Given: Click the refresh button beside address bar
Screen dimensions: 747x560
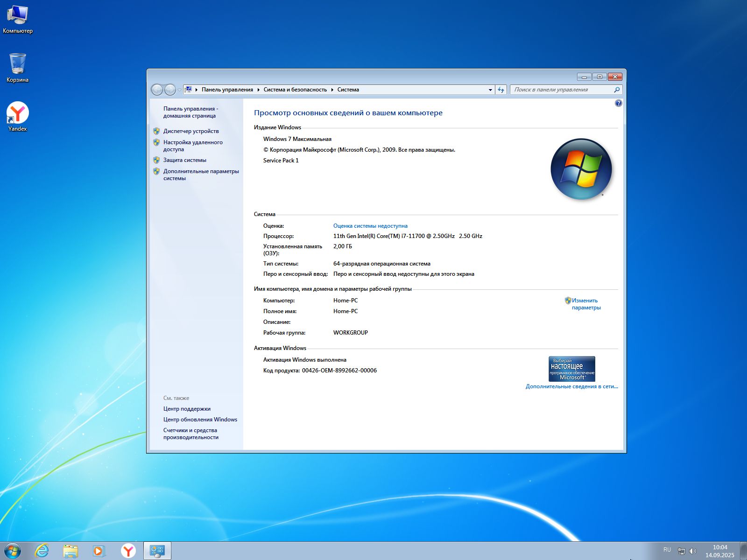Looking at the screenshot, I should [501, 90].
